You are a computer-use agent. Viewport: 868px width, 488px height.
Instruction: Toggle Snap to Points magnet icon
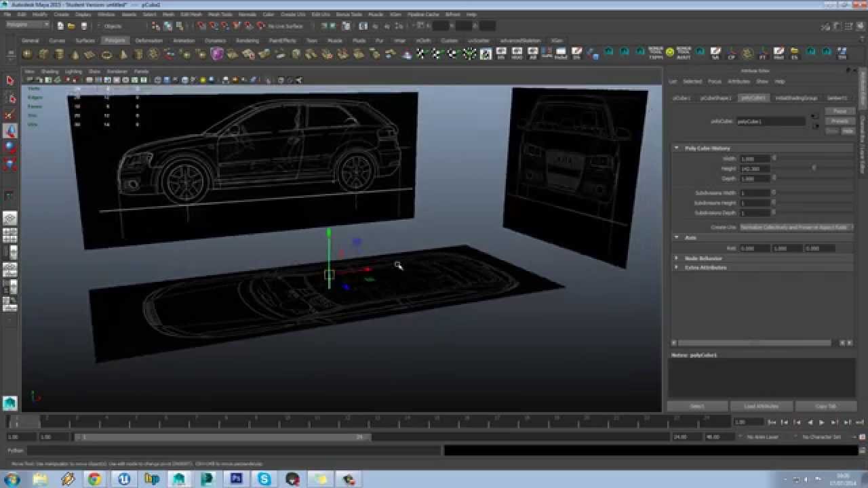pos(225,26)
